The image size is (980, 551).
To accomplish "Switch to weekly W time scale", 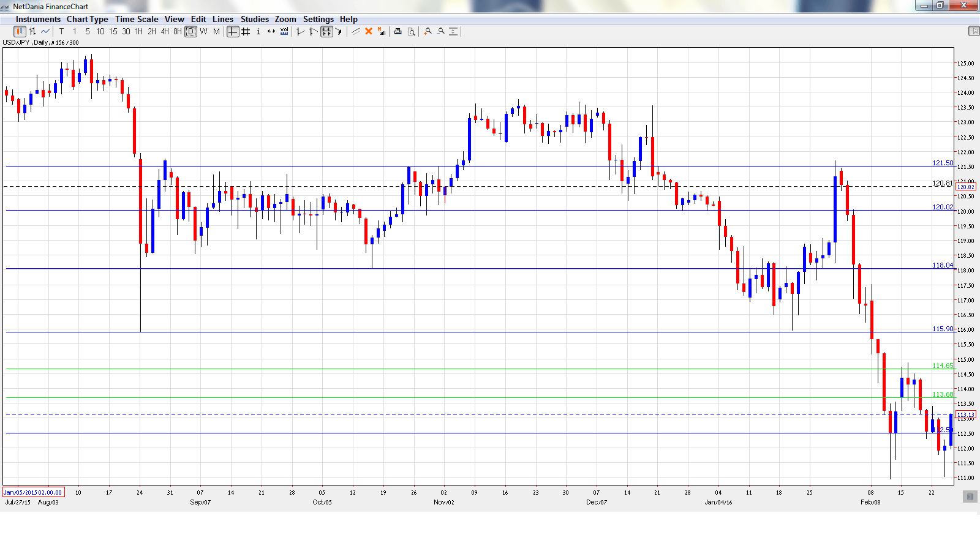I will click(203, 31).
